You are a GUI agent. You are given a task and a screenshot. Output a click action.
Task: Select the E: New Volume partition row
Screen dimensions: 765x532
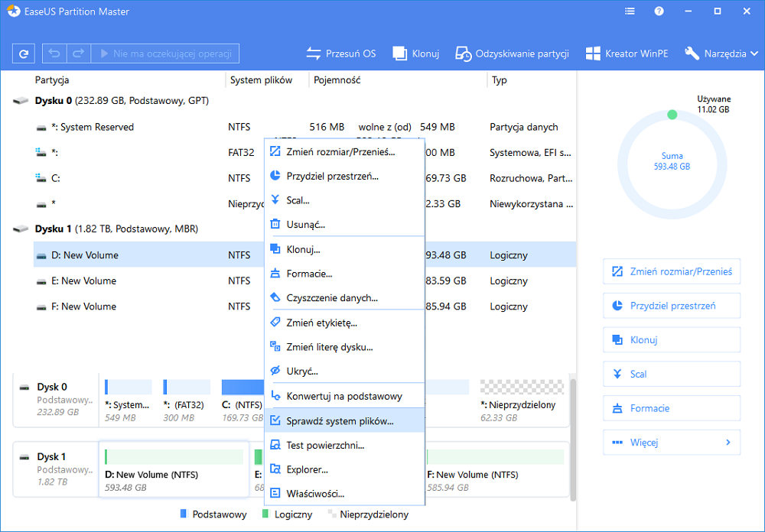click(304, 281)
